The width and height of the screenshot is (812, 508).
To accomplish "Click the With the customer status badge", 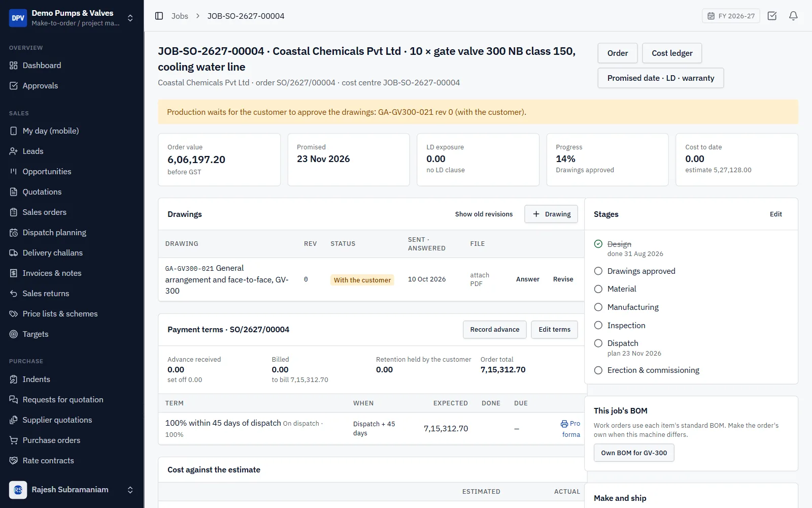I will tap(362, 280).
